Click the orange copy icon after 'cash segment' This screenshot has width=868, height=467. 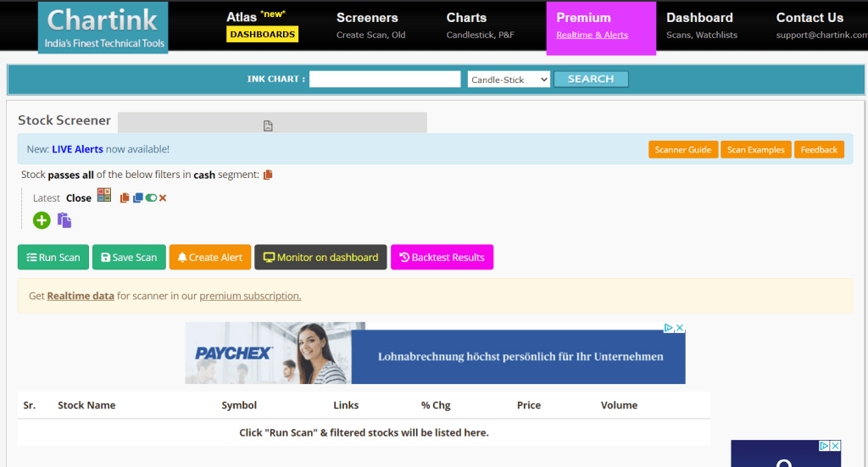pos(268,175)
